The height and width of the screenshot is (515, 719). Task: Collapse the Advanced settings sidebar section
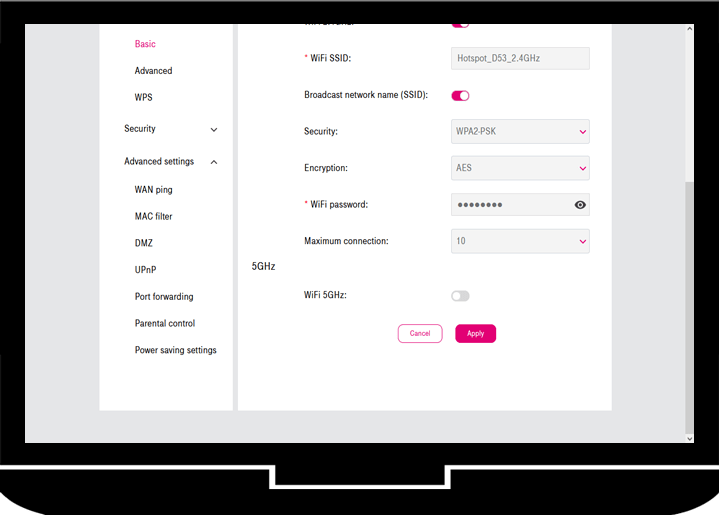[170, 162]
